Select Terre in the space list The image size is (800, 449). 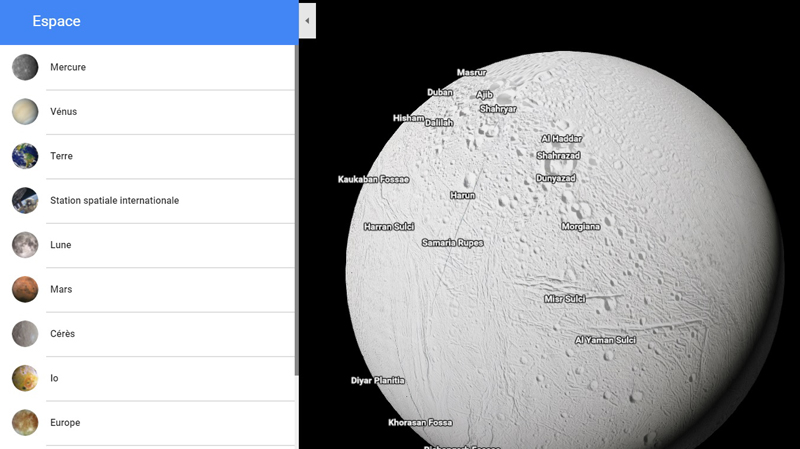(x=147, y=156)
